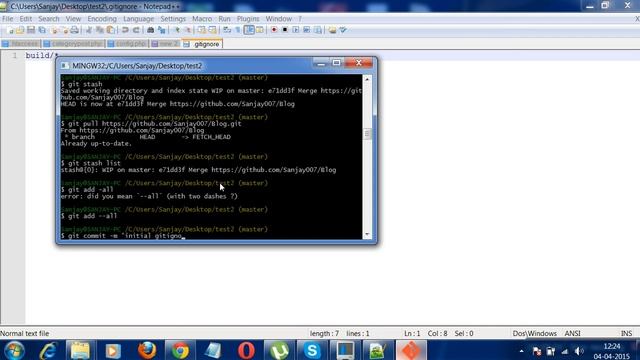The width and height of the screenshot is (640, 360).
Task: Click the Save All toolbar icon
Action: coord(42,30)
